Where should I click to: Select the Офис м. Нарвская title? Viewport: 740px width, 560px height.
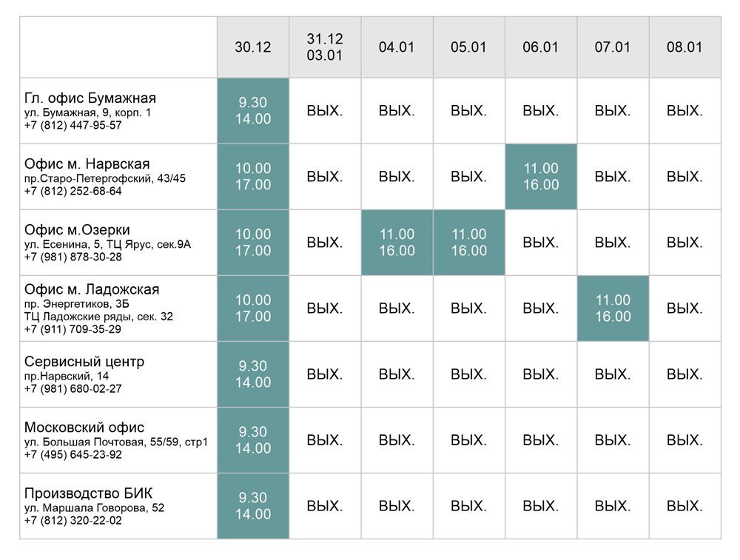[x=87, y=164]
